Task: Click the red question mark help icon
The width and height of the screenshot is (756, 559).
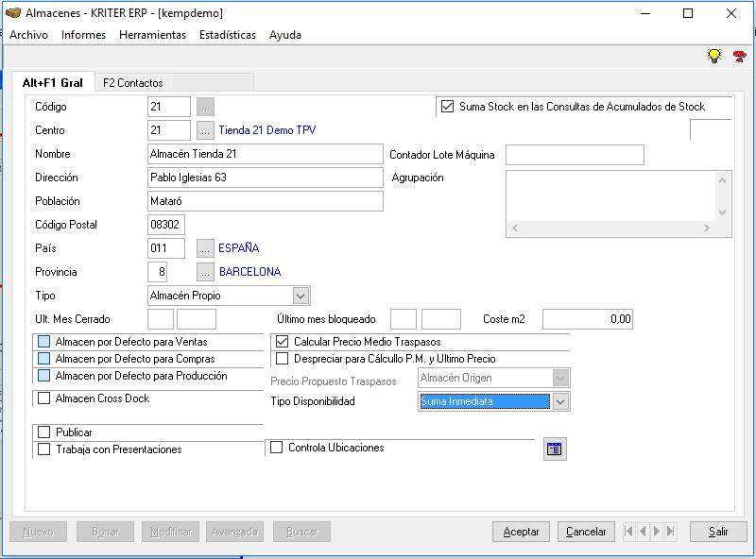Action: tap(739, 57)
